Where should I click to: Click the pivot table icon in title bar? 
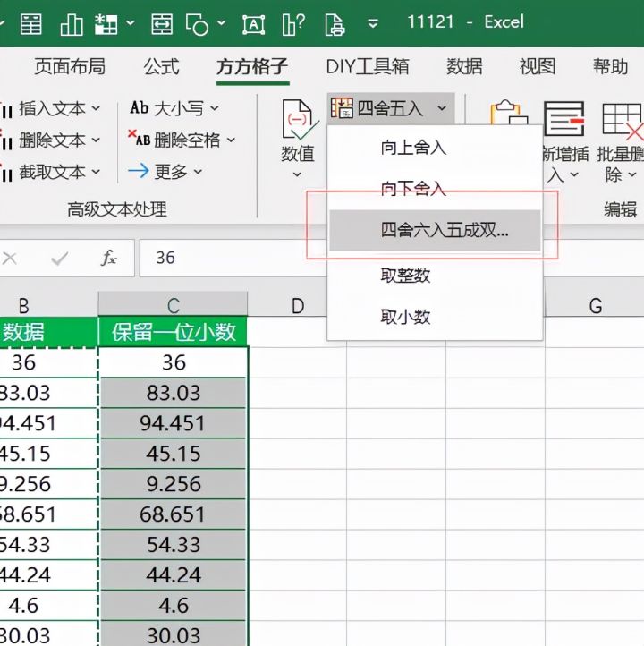point(106,24)
